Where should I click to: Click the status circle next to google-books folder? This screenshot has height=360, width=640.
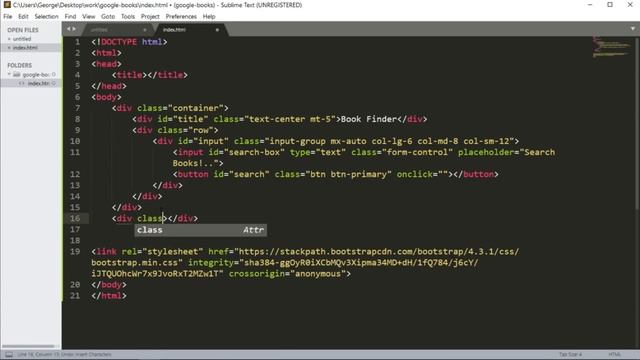54,74
